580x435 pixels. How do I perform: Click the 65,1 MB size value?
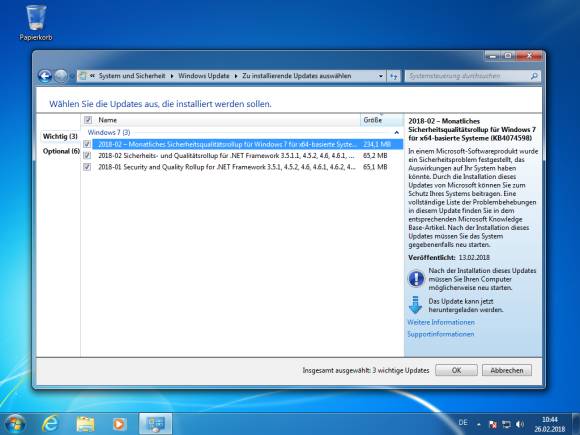(x=375, y=167)
